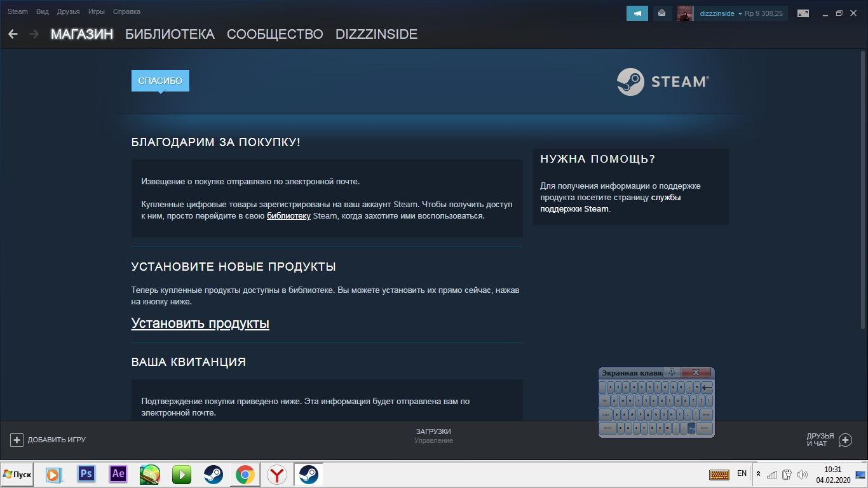Open the Друзья menu
This screenshot has width=868, height=488.
68,11
